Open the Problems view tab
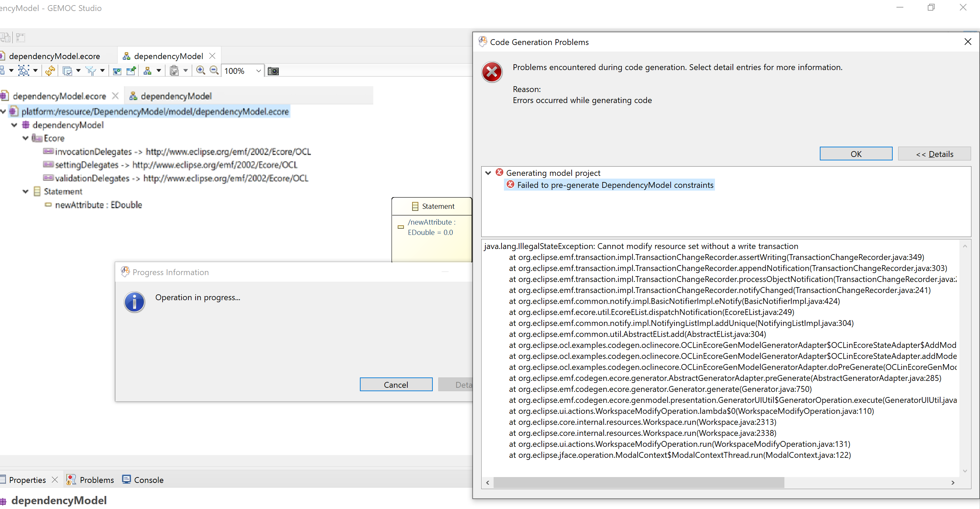Image resolution: width=980 pixels, height=509 pixels. pos(97,480)
